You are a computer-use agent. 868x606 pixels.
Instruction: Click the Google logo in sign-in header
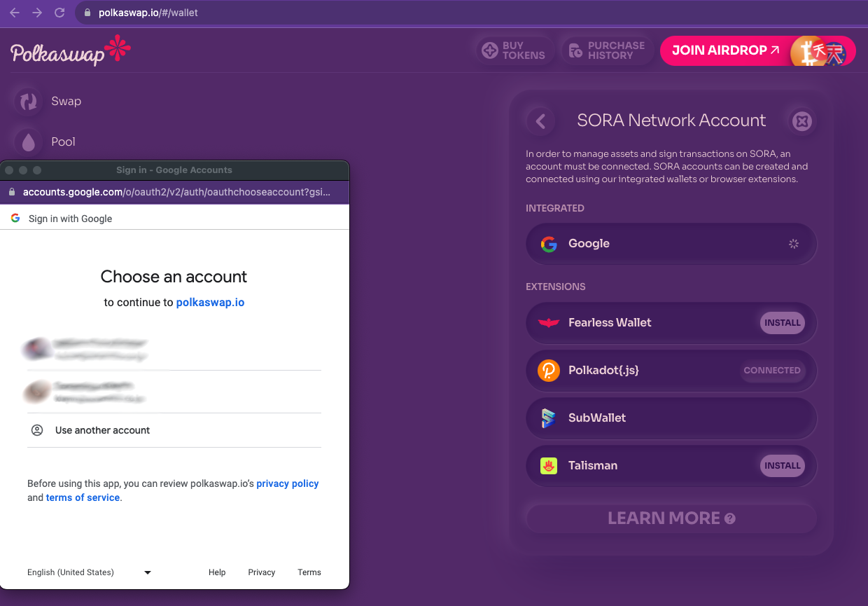point(15,218)
